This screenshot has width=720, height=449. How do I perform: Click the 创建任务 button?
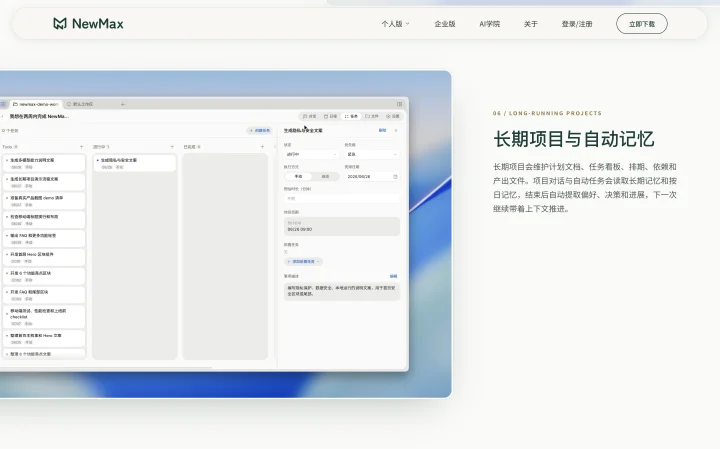260,131
